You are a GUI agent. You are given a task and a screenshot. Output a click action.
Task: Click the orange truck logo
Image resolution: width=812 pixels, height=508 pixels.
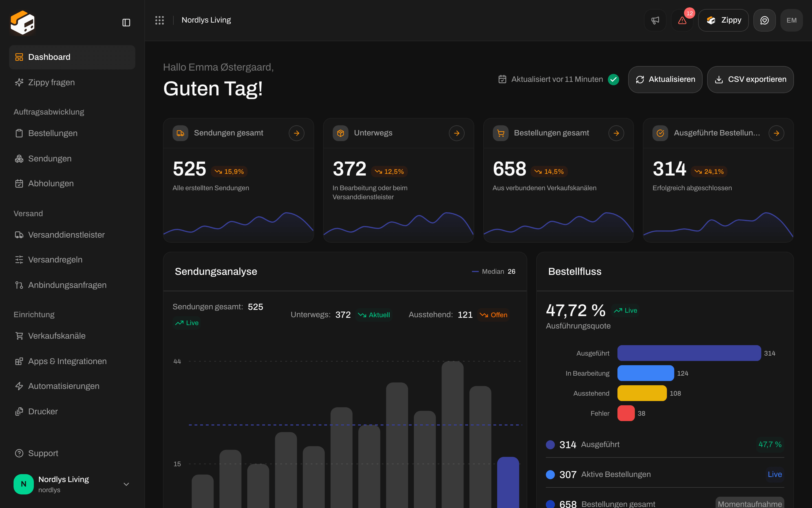click(23, 23)
